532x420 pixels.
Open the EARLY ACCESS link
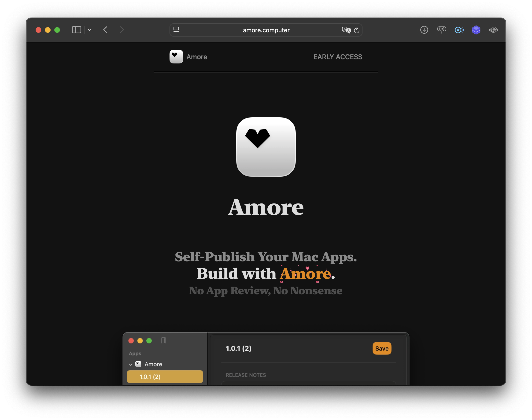point(337,57)
